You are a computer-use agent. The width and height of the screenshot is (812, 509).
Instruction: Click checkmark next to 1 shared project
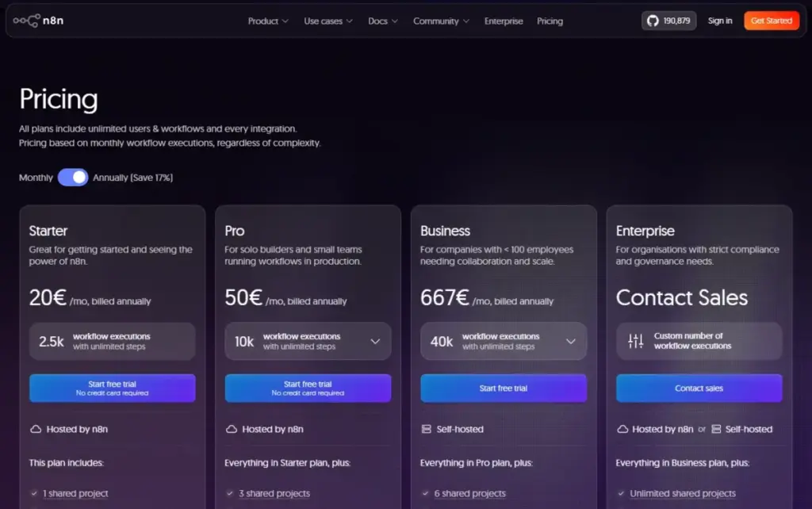(34, 493)
